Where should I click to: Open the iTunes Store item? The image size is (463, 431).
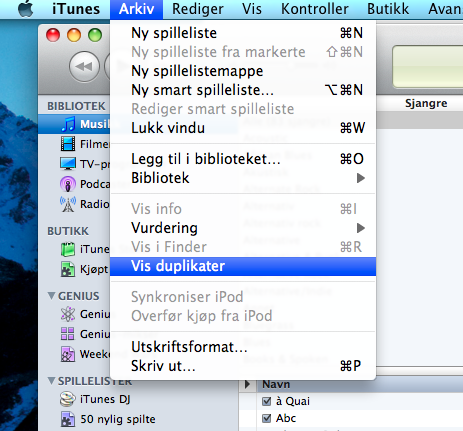pos(85,249)
